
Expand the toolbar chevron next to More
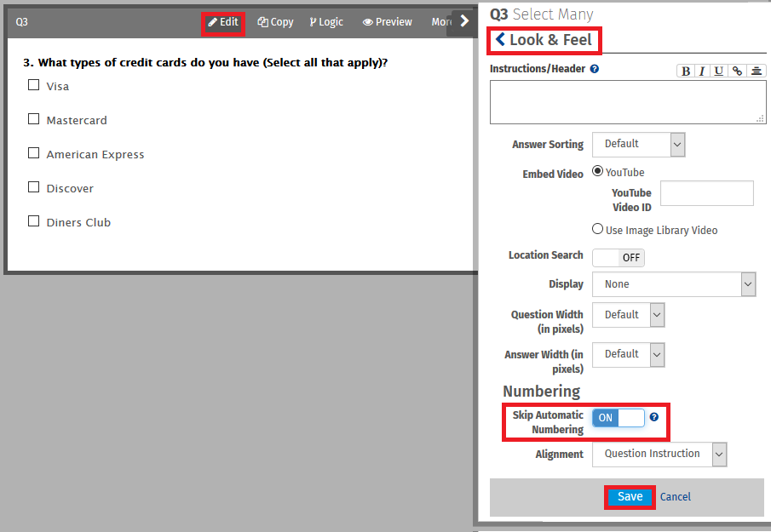(x=466, y=22)
